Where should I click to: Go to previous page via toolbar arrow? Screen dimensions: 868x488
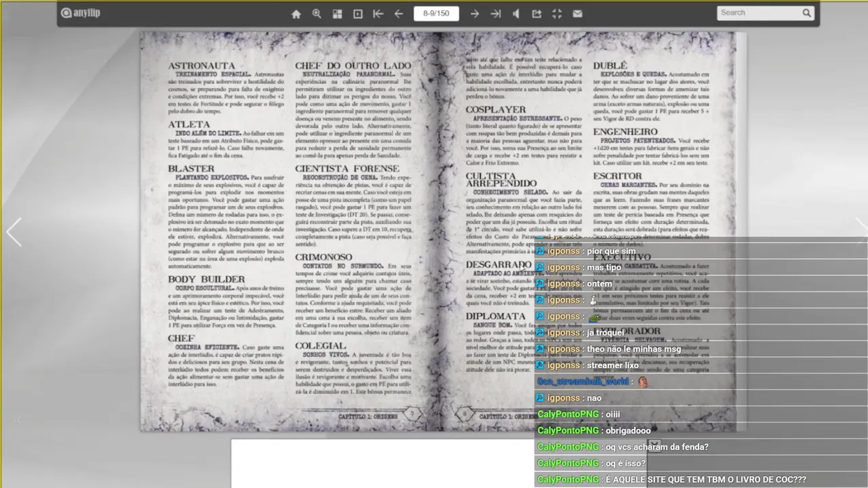point(399,14)
